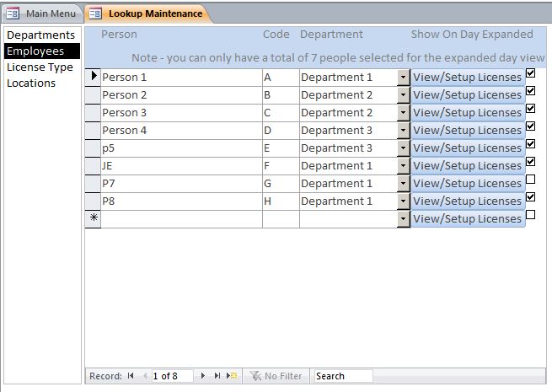This screenshot has width=552, height=392.
Task: Click View/Setup Licenses on new record row
Action: [468, 218]
